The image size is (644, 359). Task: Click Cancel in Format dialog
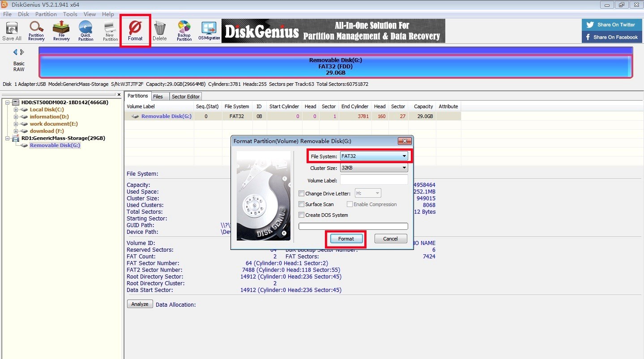(x=391, y=239)
